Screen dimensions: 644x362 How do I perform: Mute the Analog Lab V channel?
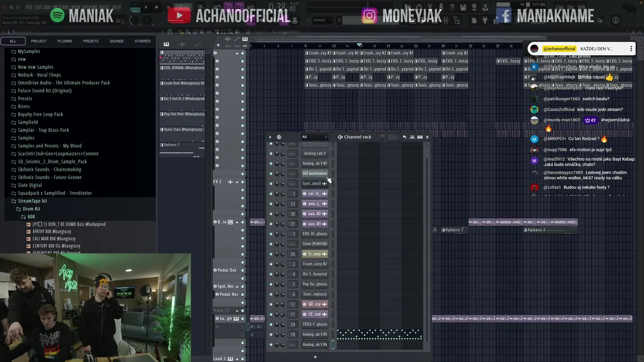[x=271, y=153]
